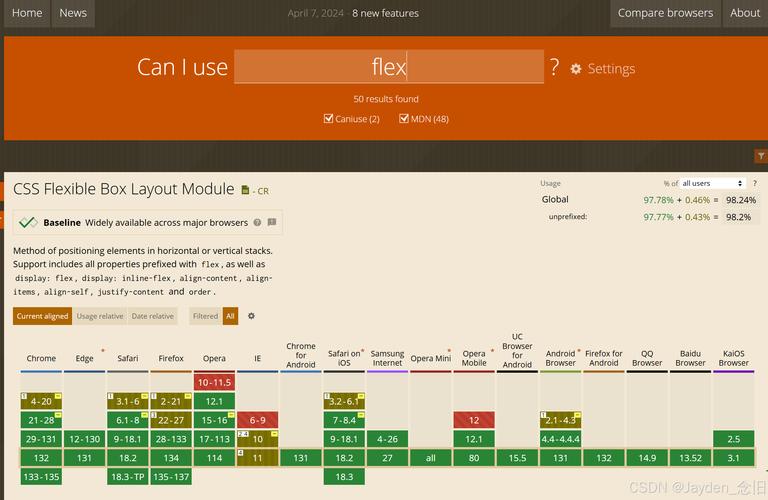Image resolution: width=768 pixels, height=500 pixels.
Task: Go to Home tab
Action: coord(27,13)
